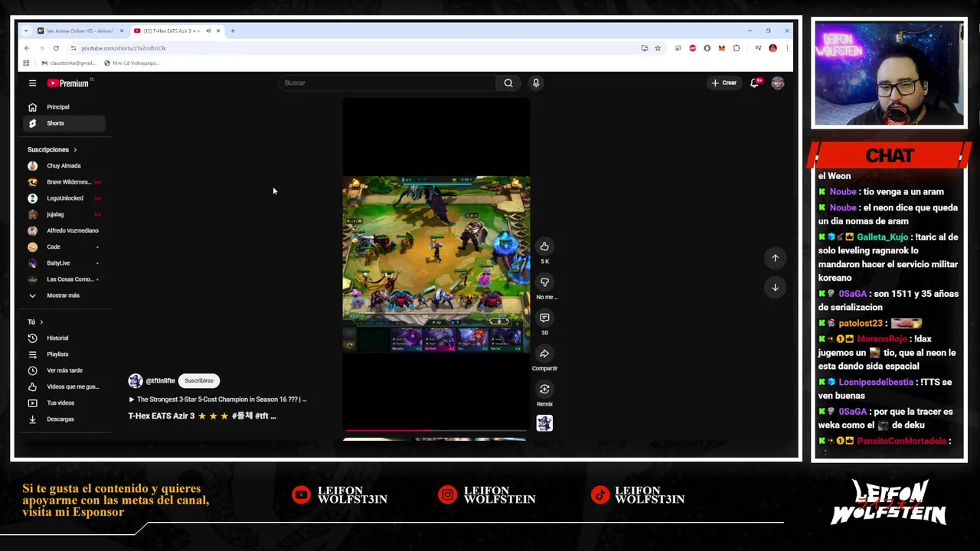
Task: Bookmark the page with the star icon
Action: coord(657,48)
